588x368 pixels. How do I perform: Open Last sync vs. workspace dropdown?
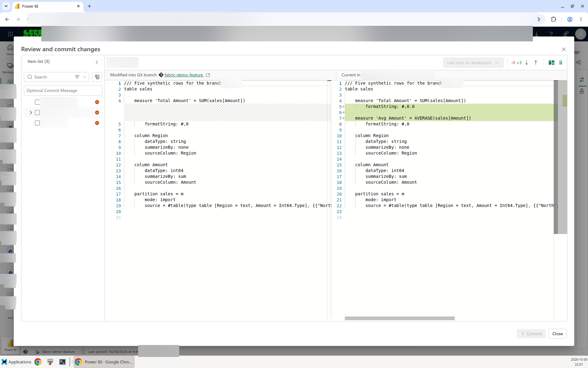(x=473, y=63)
